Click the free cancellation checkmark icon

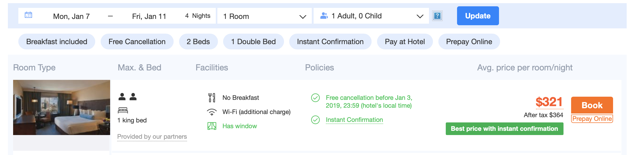[x=315, y=98]
